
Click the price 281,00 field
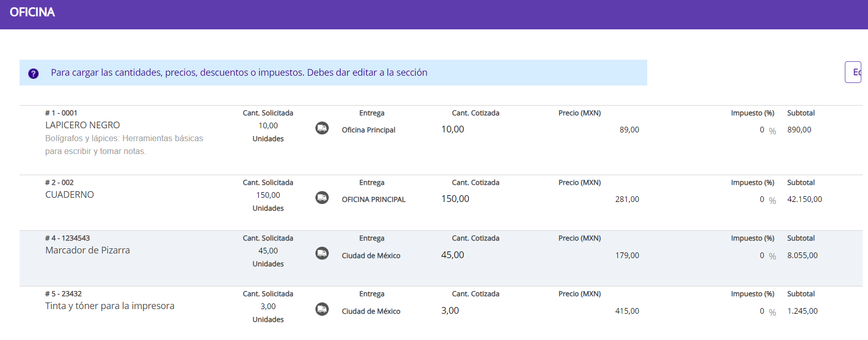pyautogui.click(x=627, y=199)
